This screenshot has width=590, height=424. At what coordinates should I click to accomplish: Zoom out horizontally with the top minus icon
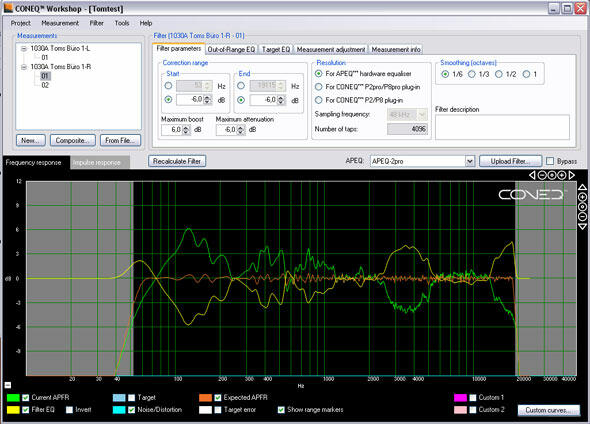542,175
